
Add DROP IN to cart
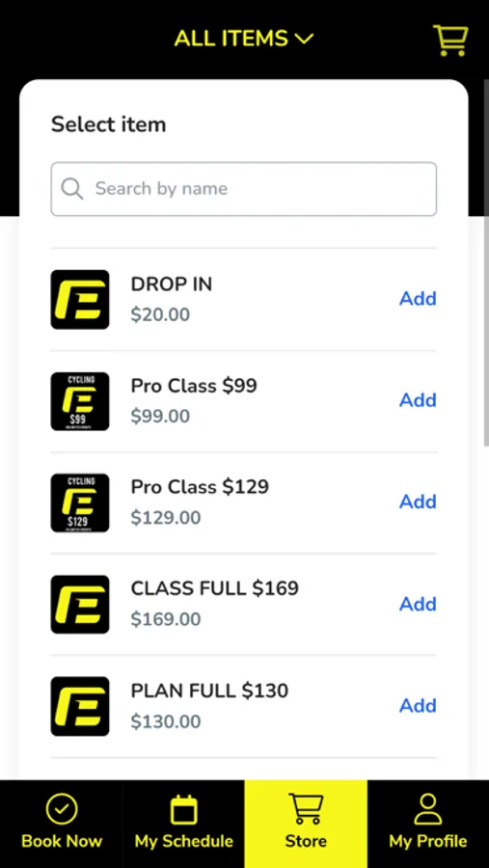click(419, 299)
